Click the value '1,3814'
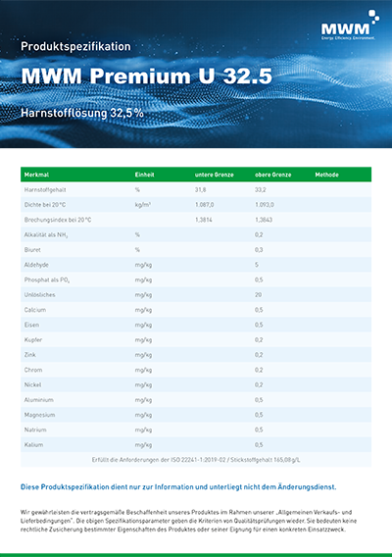Image resolution: width=392 pixels, height=557 pixels. coord(204,220)
